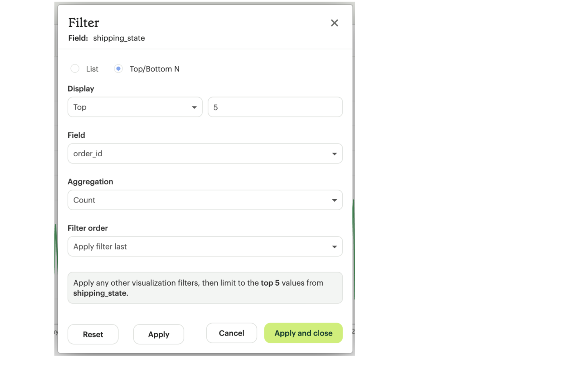Screen dimensions: 588x370
Task: Click the caret arrow beside Apply filter last
Action: (334, 247)
